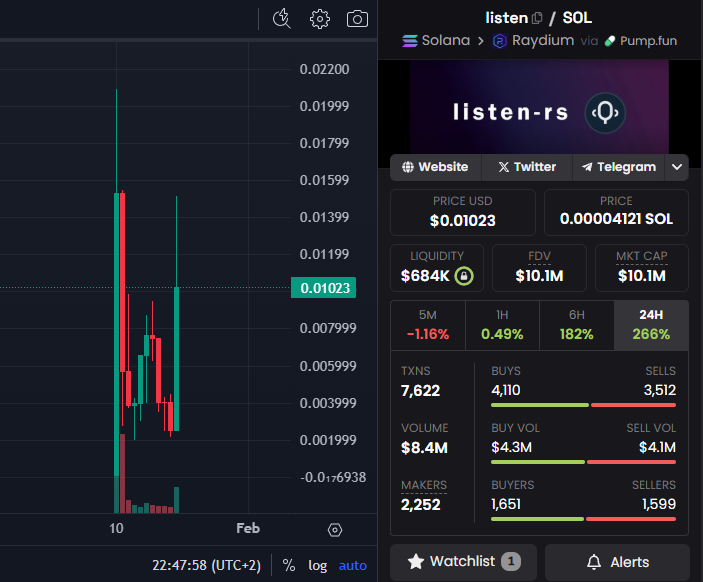
Task: Click the MAKERS 2,252 value
Action: (x=421, y=505)
